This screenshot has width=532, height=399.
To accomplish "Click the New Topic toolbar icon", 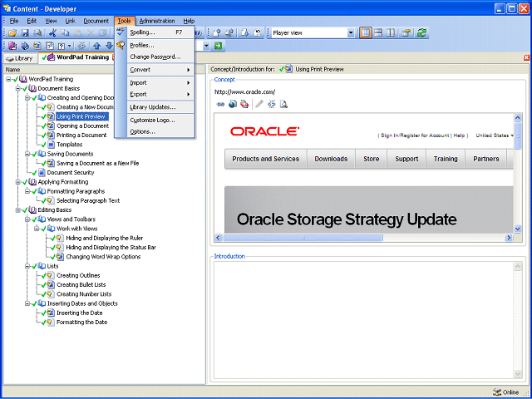I will tap(37, 46).
